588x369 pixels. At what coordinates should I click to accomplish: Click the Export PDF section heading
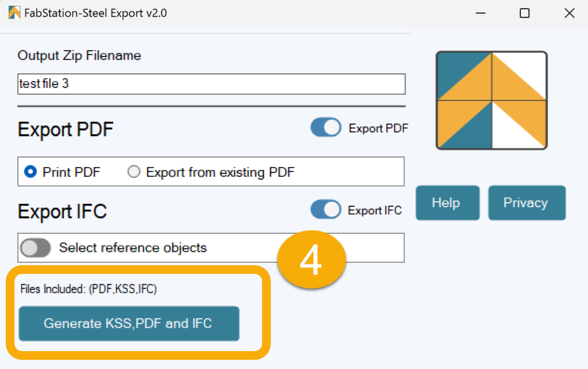tap(65, 129)
